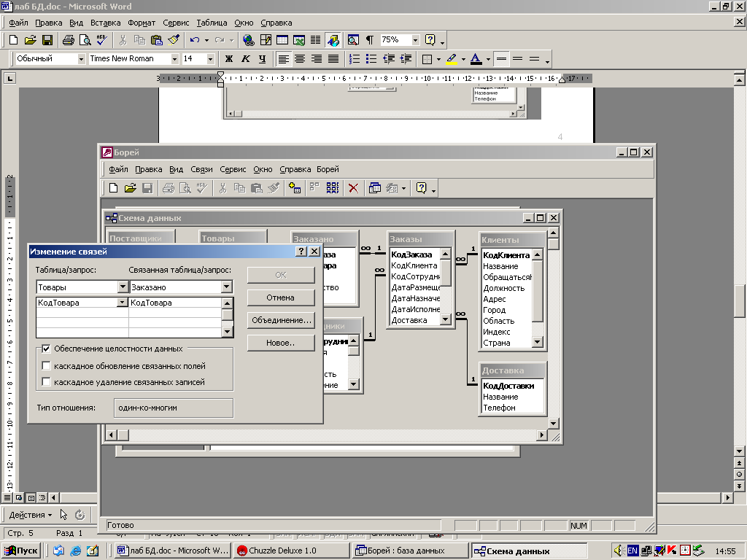Open Word's Формат menu
Image resolution: width=747 pixels, height=560 pixels.
click(x=142, y=23)
